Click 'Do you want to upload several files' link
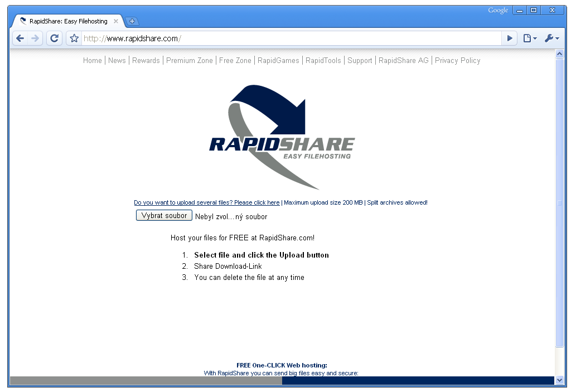571x392 pixels. [207, 202]
